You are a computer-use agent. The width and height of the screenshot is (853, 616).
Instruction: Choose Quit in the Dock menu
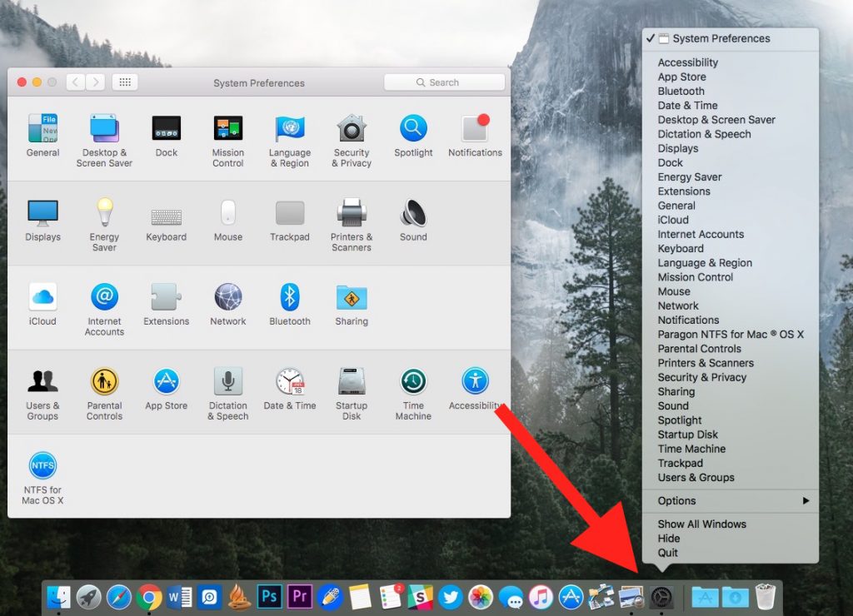[x=667, y=553]
